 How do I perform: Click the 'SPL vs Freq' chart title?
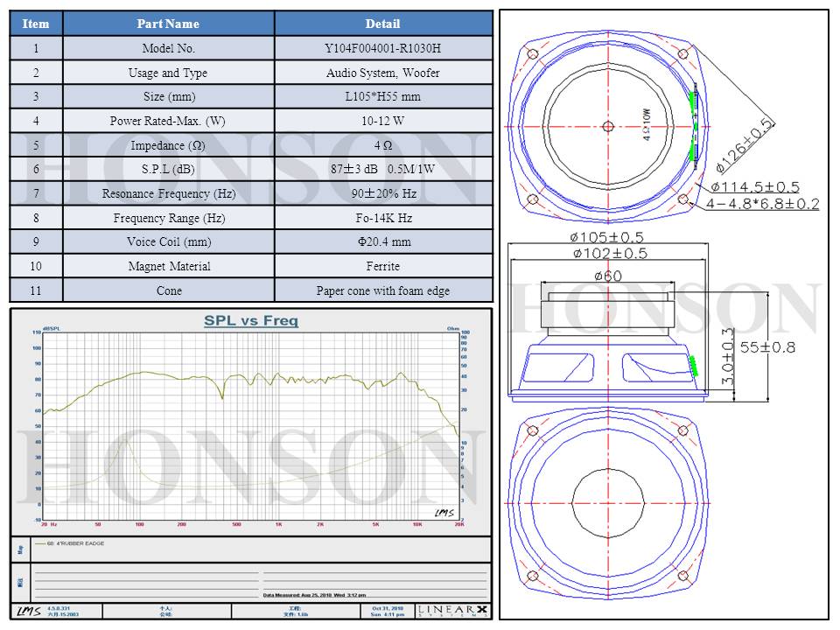[x=251, y=321]
